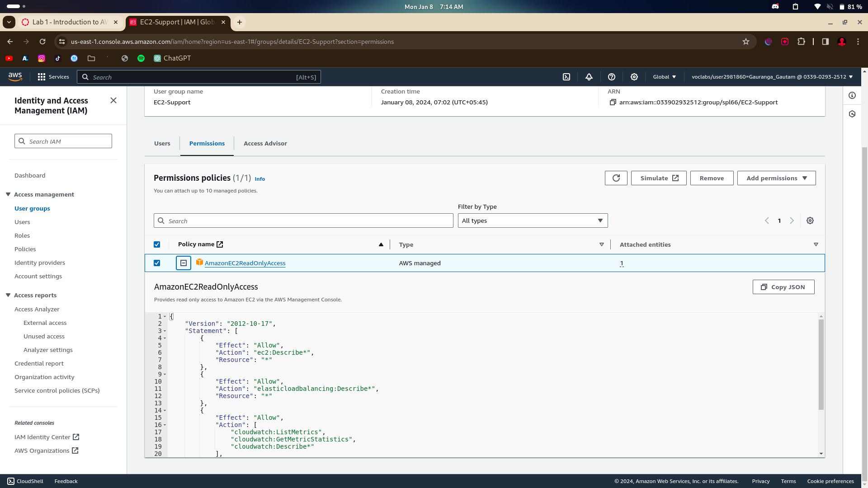Viewport: 868px width, 488px height.
Task: Open table preferences gear icon
Action: point(810,221)
